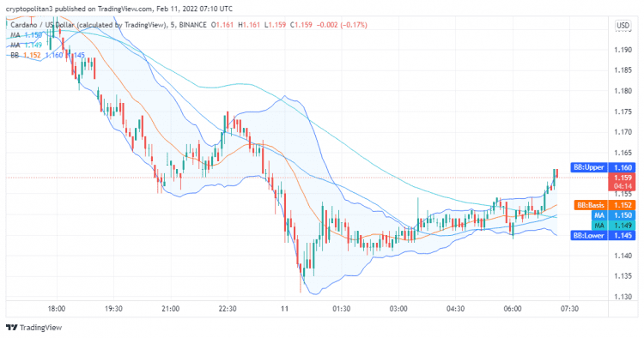644x338 pixels.
Task: Click the 1.130 price axis label
Action: pos(623,297)
